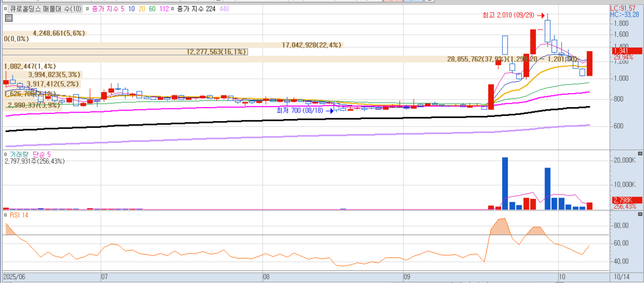644x283 pixels.
Task: Click the 40.00 RSI axis label
Action: point(621,262)
